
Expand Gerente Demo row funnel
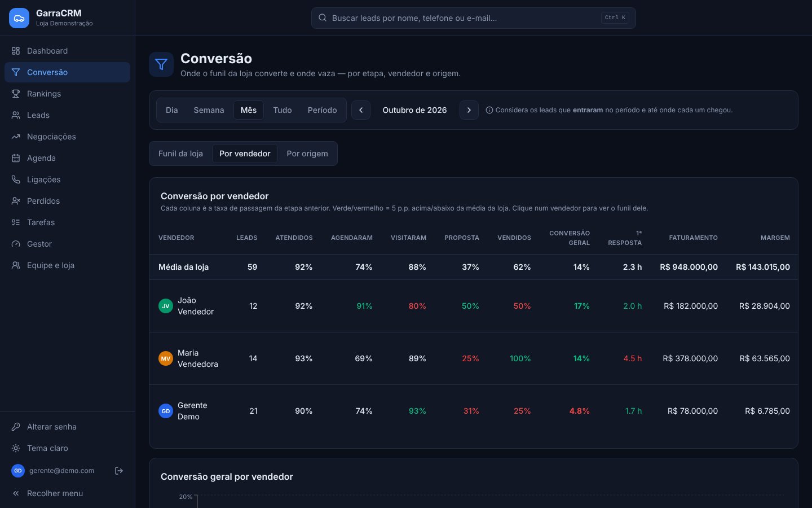[474, 411]
